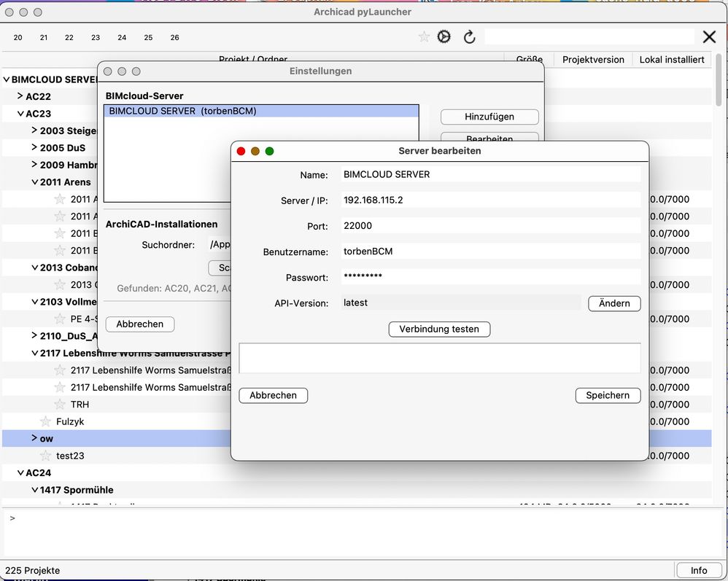The width and height of the screenshot is (728, 581).
Task: Select version 22 tab
Action: tap(69, 38)
